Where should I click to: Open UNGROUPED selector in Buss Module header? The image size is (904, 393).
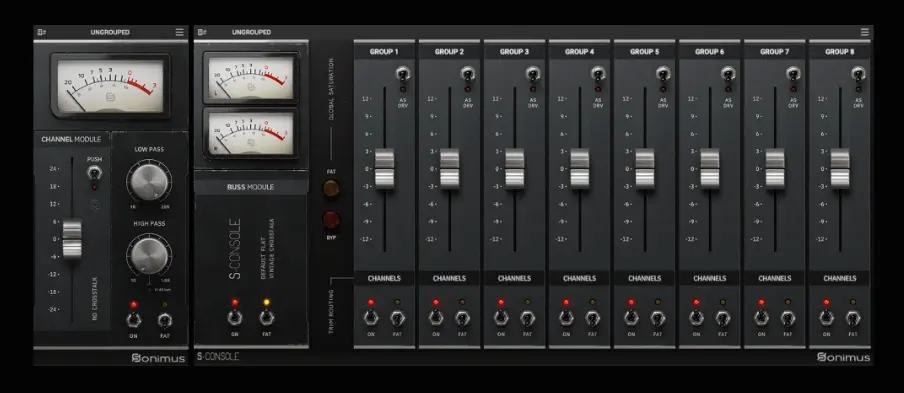[x=251, y=32]
